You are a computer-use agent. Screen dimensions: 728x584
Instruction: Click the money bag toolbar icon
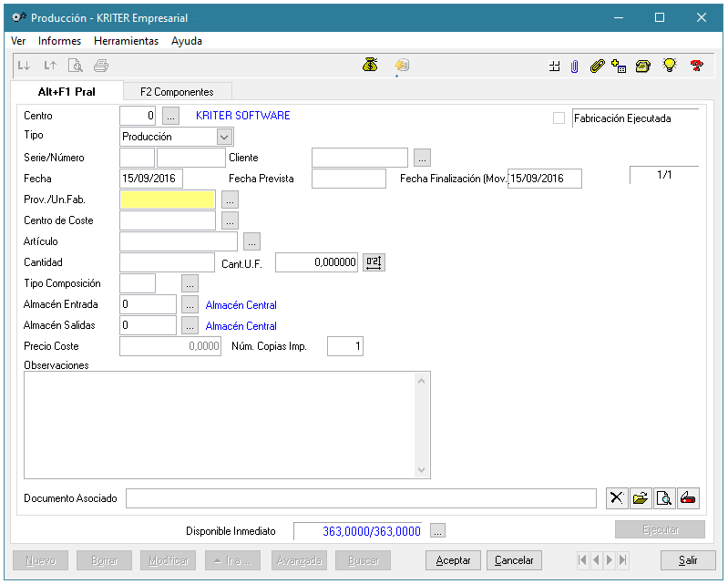(x=370, y=65)
